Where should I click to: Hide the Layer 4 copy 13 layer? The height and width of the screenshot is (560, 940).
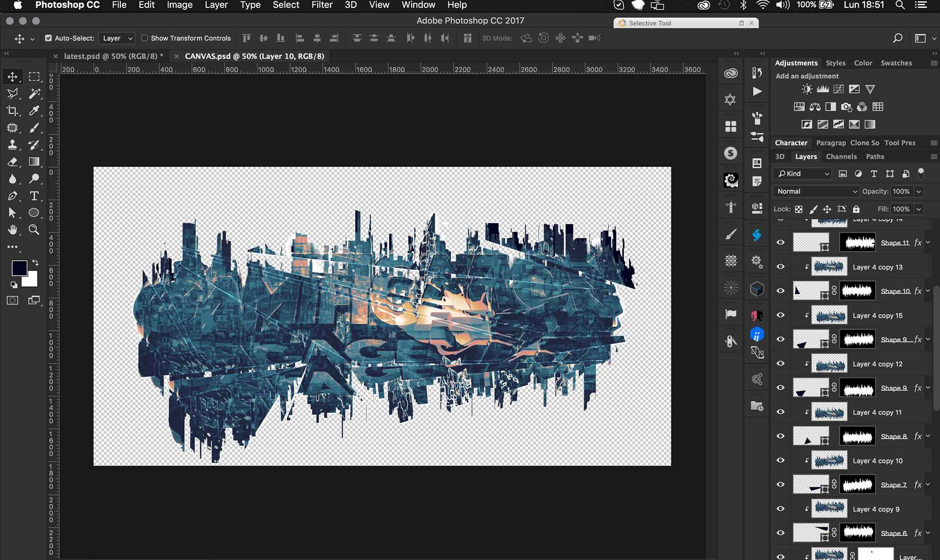click(780, 267)
